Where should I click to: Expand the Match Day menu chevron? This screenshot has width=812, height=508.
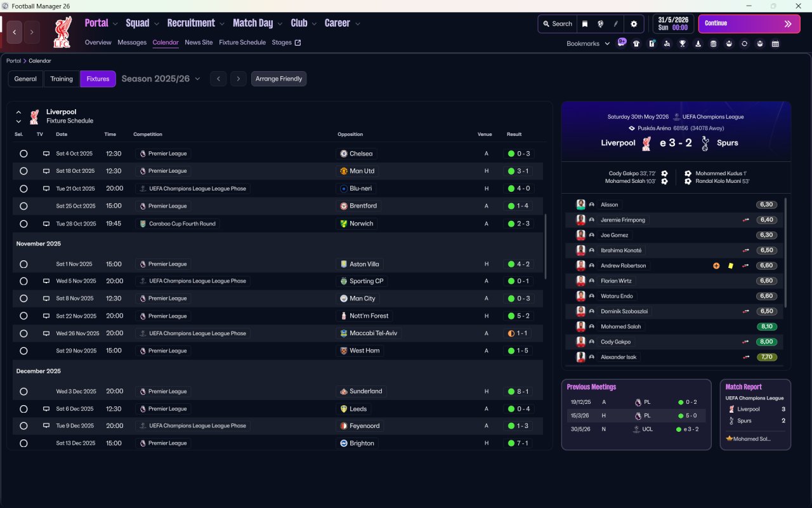(x=280, y=24)
